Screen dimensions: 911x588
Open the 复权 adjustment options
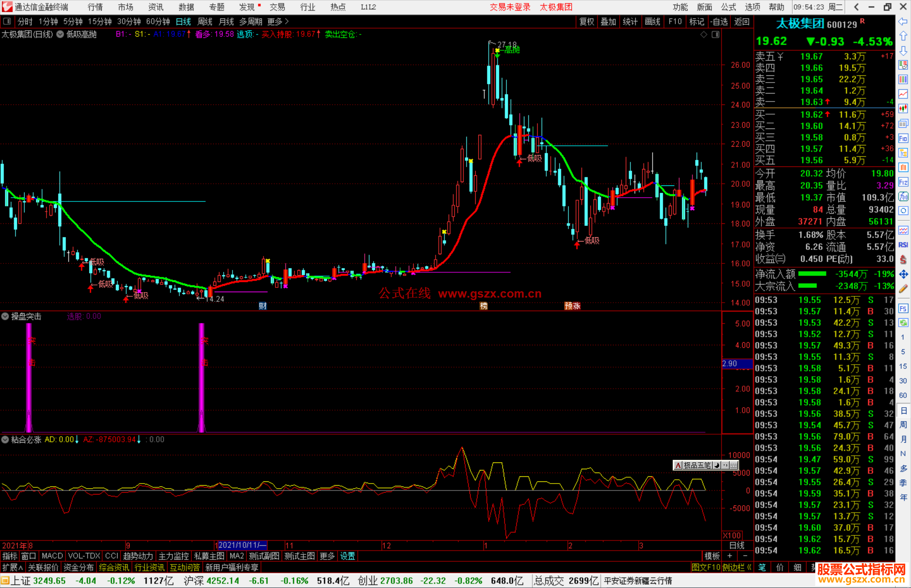(587, 21)
